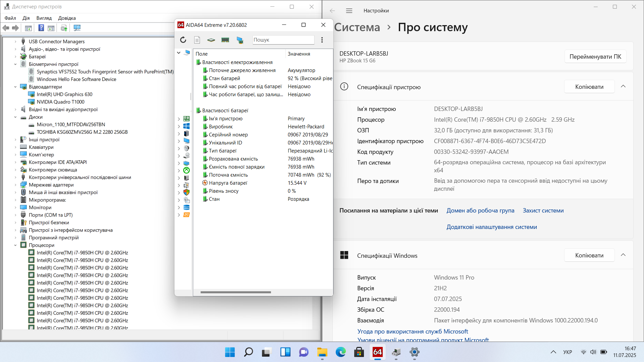Image resolution: width=644 pixels, height=362 pixels.
Task: Open Захист системи link
Action: pyautogui.click(x=543, y=210)
